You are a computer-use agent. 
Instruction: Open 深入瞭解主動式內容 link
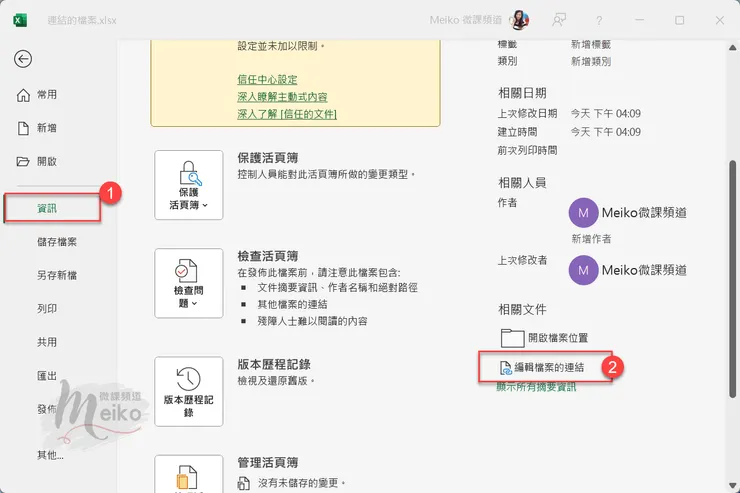tap(282, 97)
